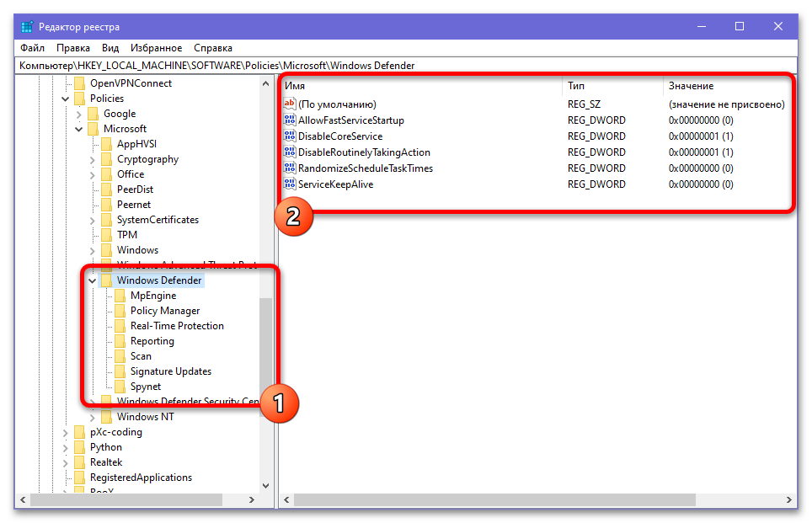Expand the Cryptography key
Screen dimensions: 812x523
[x=92, y=159]
